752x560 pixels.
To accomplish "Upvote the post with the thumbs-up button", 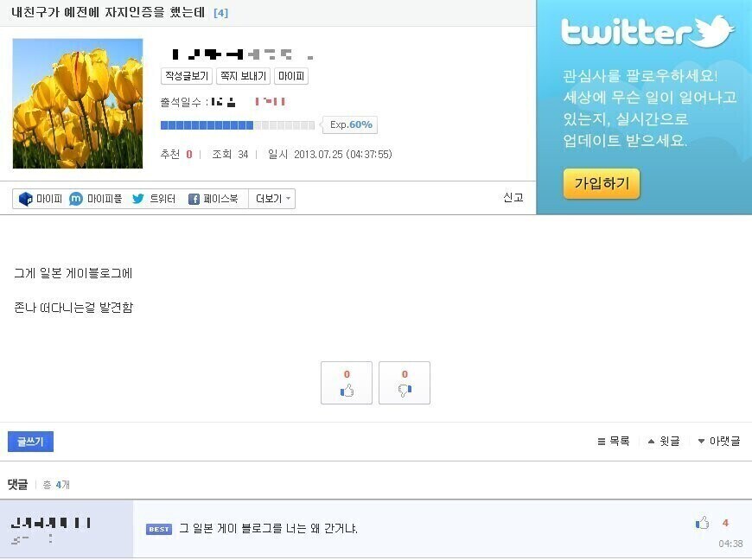I will pos(347,383).
